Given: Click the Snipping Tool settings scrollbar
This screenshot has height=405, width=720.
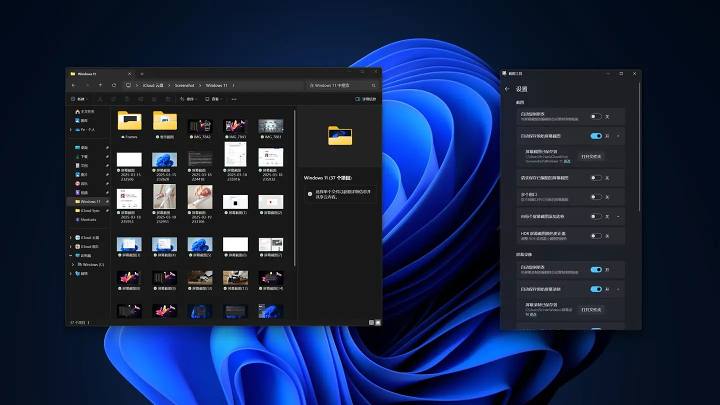Looking at the screenshot, I should point(639,147).
